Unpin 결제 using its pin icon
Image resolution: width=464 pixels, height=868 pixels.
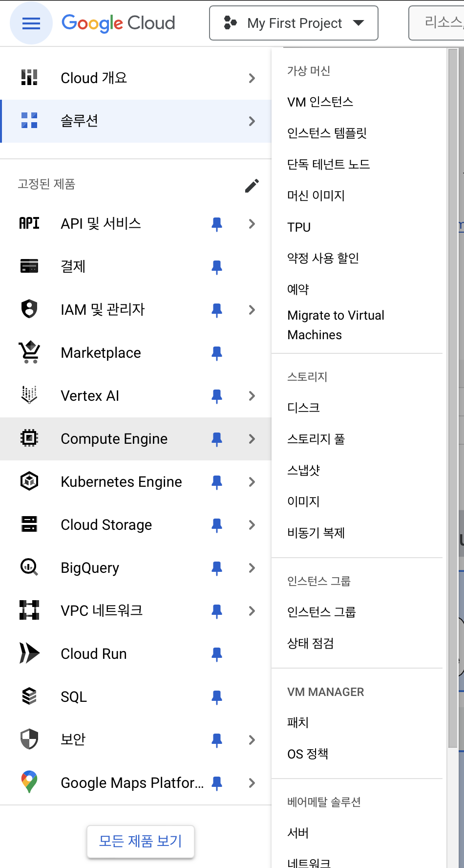217,267
